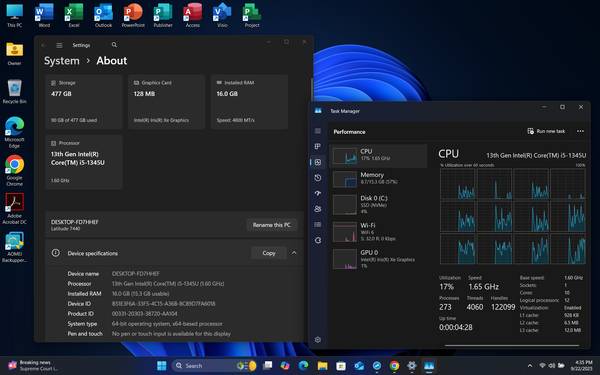The image size is (600, 375).
Task: Select Adobe Acrobat DC desktop shortcut
Action: click(15, 209)
